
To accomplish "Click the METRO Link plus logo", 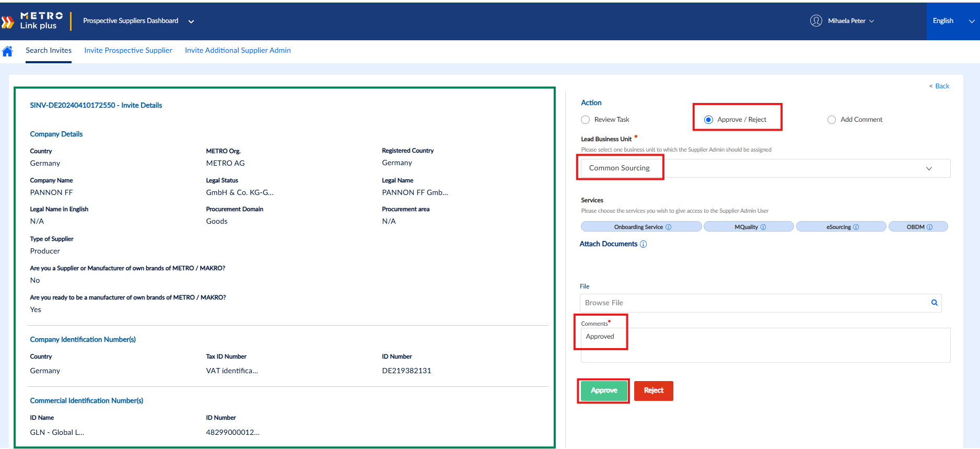I will [x=32, y=21].
